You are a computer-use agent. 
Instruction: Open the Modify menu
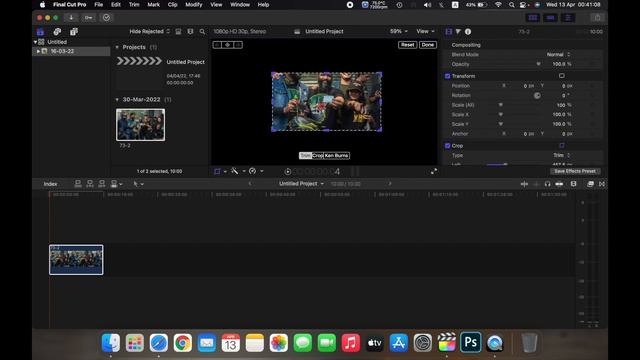point(194,4)
